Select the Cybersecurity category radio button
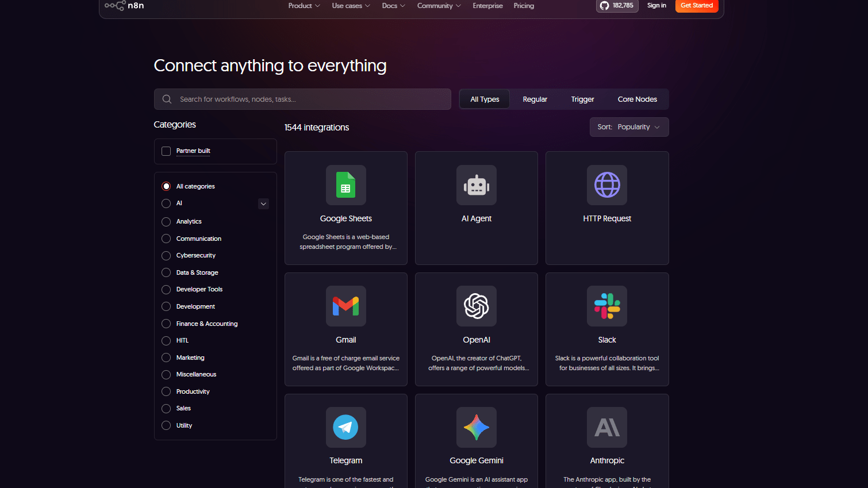Image resolution: width=868 pixels, height=488 pixels. [166, 256]
